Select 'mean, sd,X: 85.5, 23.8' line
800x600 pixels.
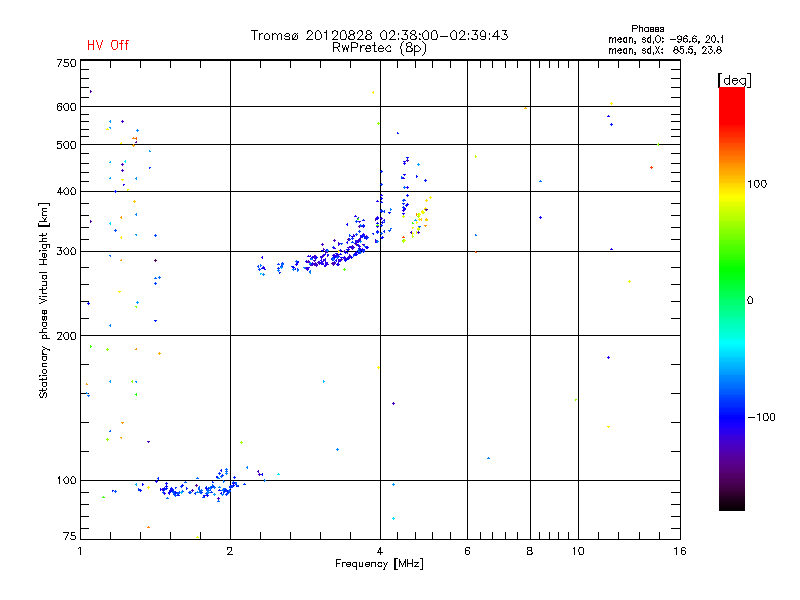pos(664,50)
